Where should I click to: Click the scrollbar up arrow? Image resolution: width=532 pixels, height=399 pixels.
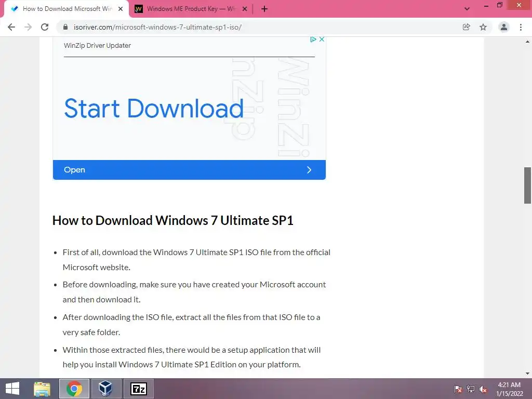tap(528, 42)
